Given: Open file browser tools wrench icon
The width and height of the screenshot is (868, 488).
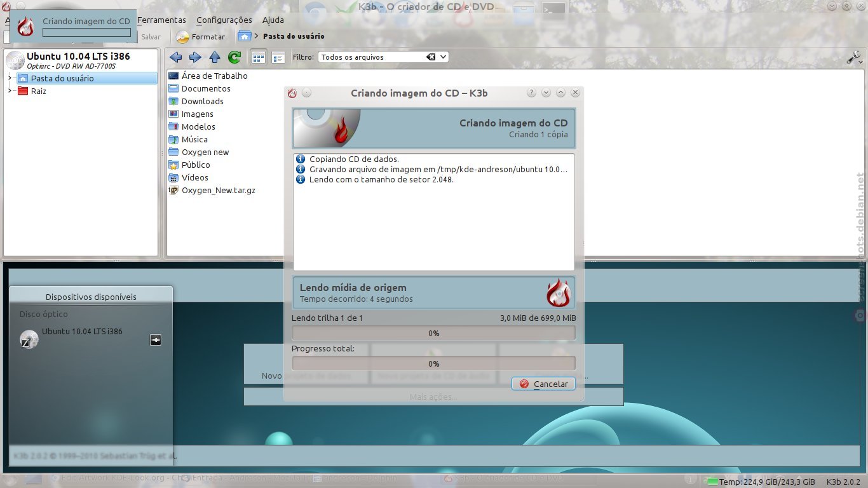Looking at the screenshot, I should click(854, 57).
